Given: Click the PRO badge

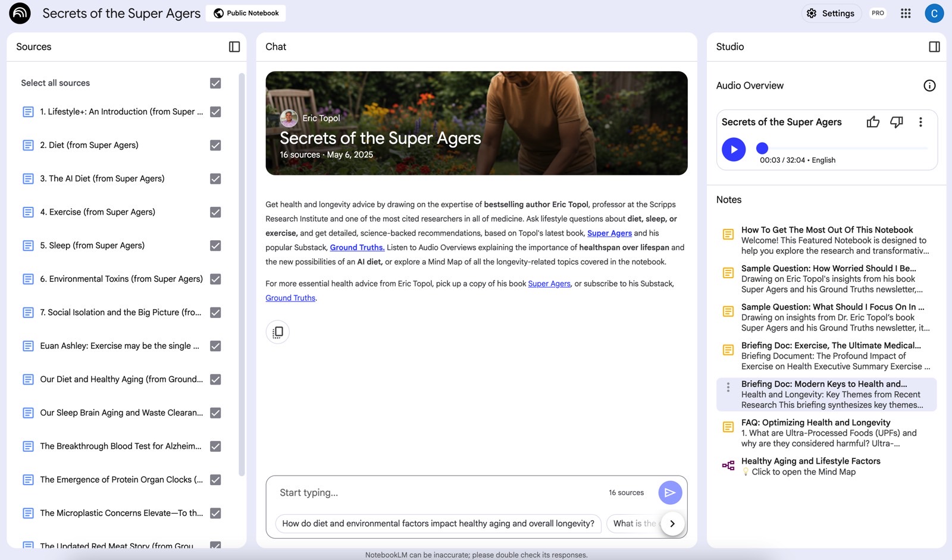Looking at the screenshot, I should [878, 13].
